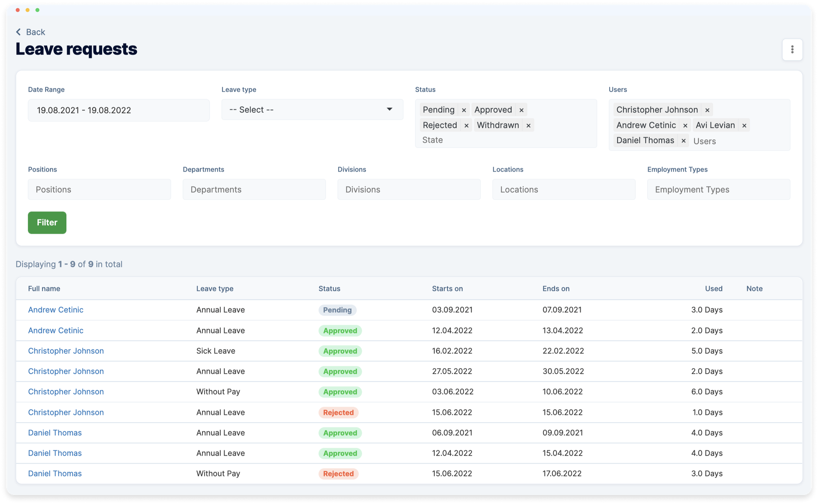Open Christopher Johnson link for 27.05.2022 leave
Viewport: 818px width, 504px height.
coord(66,371)
